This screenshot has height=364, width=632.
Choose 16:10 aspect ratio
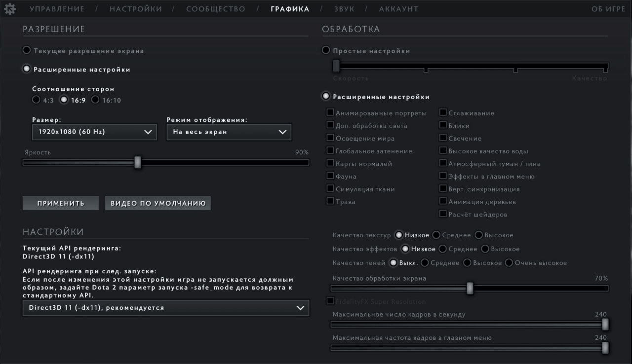point(95,100)
